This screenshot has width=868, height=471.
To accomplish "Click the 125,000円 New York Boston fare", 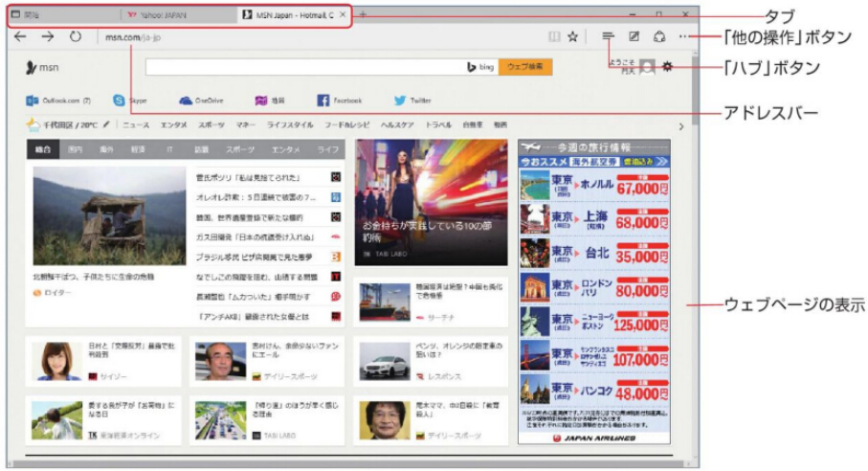I will tap(594, 322).
